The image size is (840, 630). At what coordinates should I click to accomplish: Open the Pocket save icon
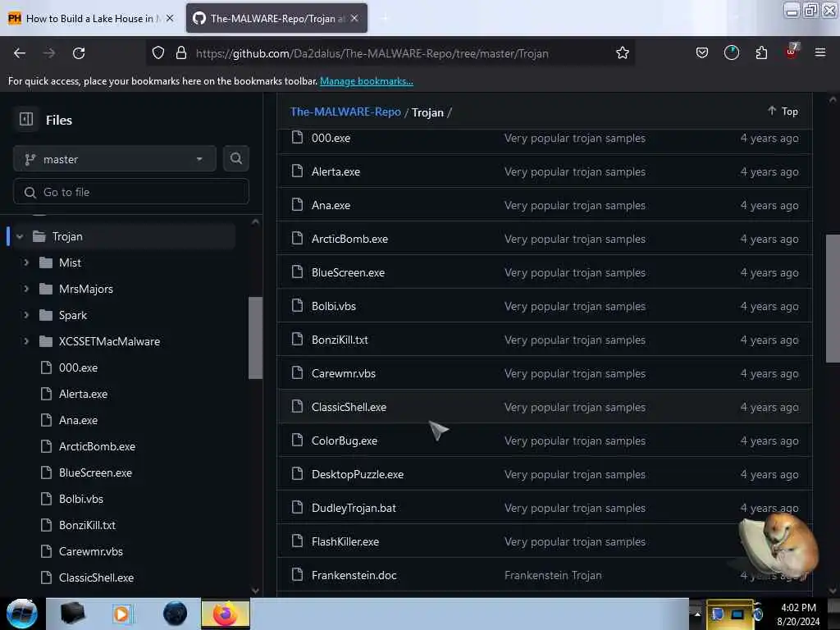click(702, 53)
